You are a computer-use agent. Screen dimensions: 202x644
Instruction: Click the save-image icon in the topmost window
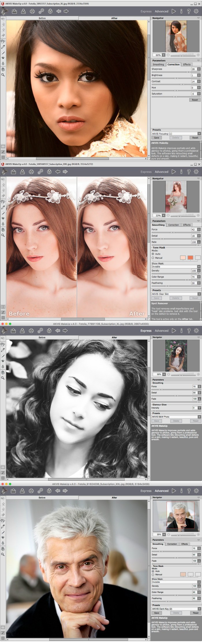click(x=23, y=11)
